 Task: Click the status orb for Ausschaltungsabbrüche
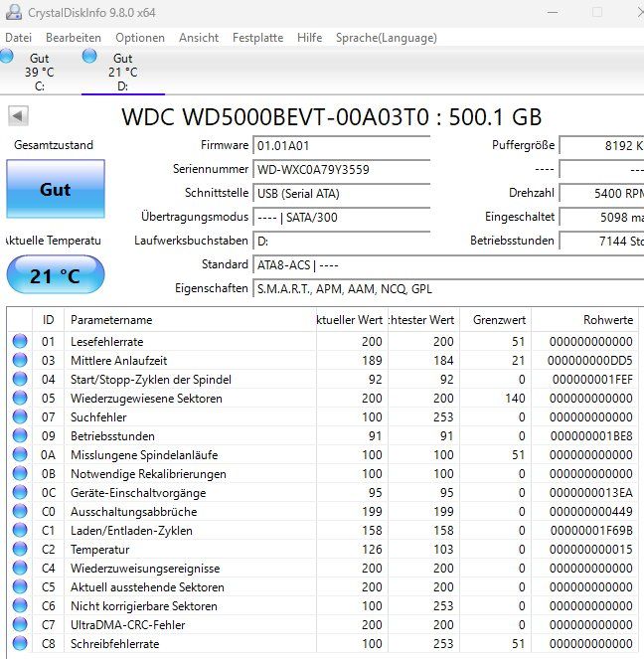tap(20, 511)
